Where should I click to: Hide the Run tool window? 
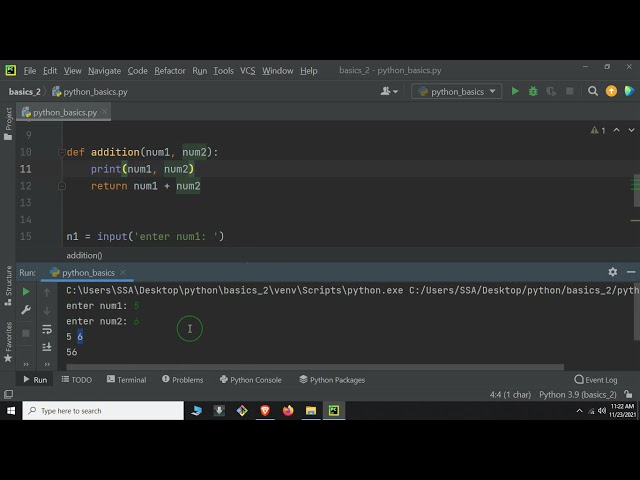click(x=631, y=272)
